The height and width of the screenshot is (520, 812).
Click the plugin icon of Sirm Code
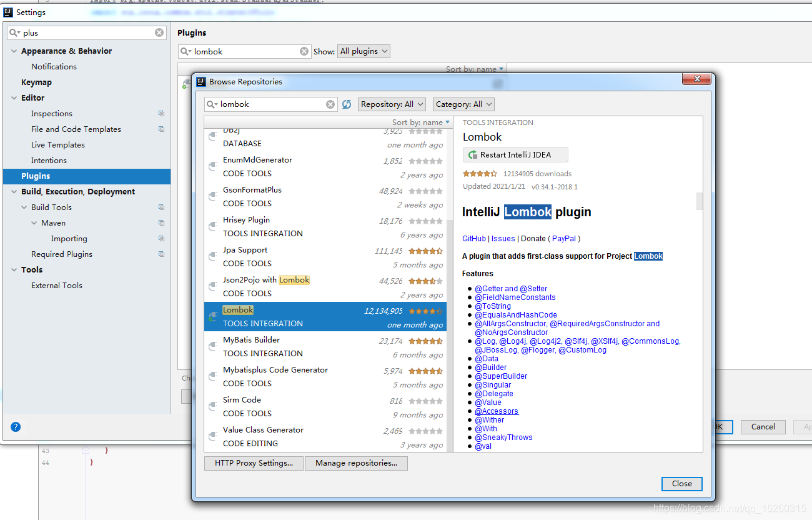pos(213,406)
